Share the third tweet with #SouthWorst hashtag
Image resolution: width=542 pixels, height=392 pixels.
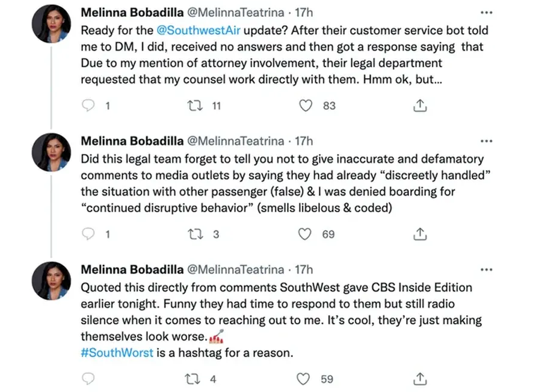click(x=420, y=379)
